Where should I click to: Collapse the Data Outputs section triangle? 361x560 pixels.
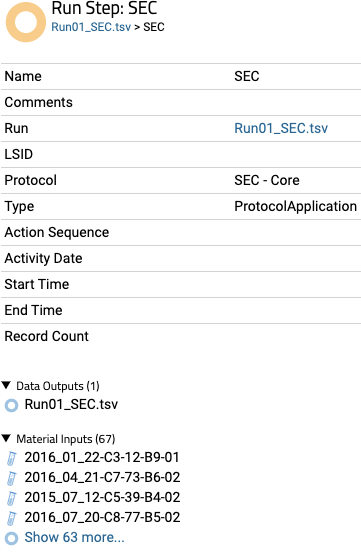pos(6,385)
